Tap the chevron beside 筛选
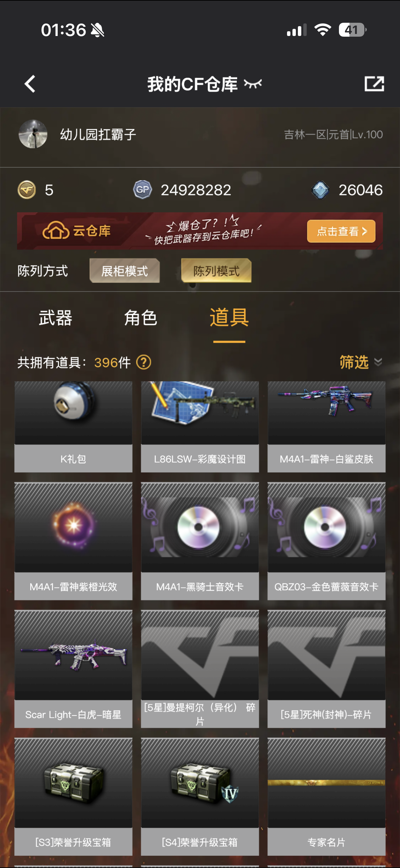The height and width of the screenshot is (868, 400). point(378,362)
